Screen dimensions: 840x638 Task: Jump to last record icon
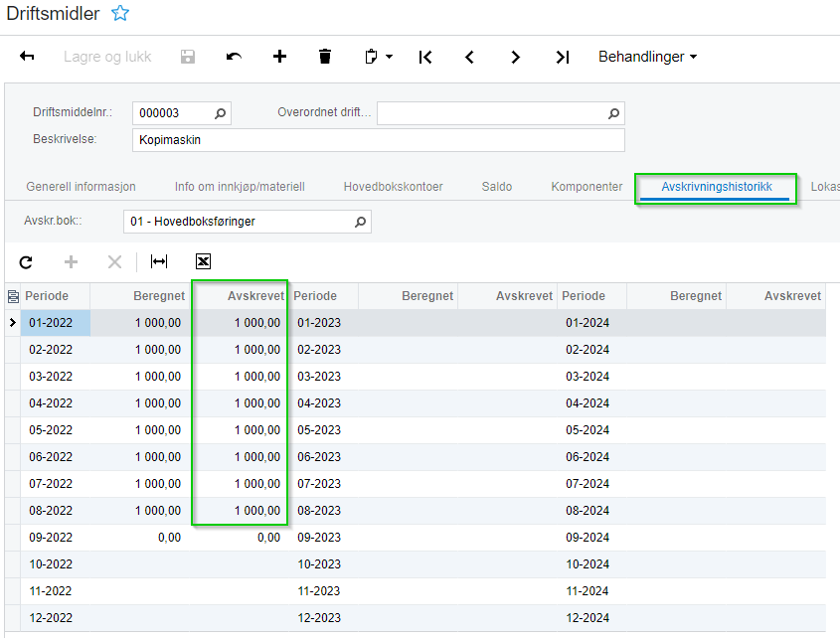point(562,57)
